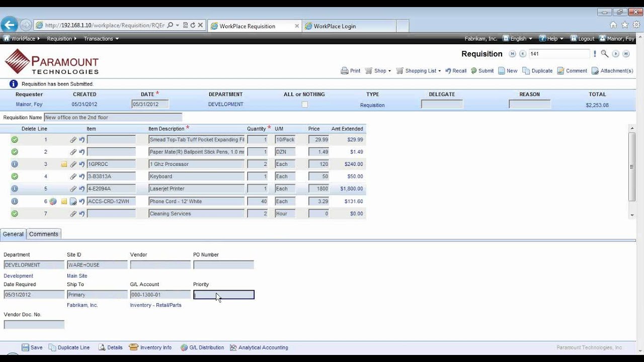644x362 pixels.
Task: Submit the requisition
Action: [482, 71]
